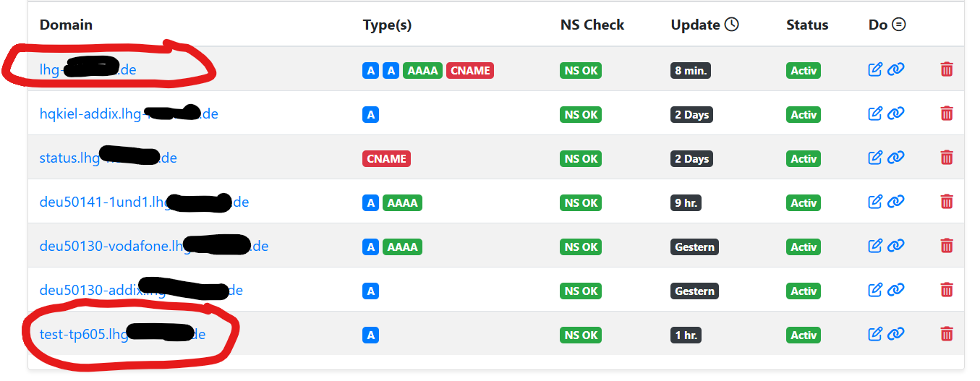
Task: Edit the hqkiel-addix domain entry
Action: pyautogui.click(x=875, y=114)
